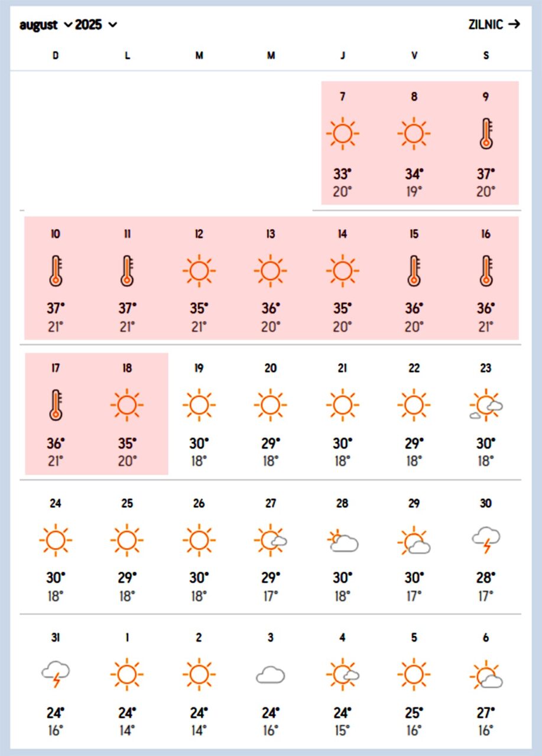
Task: Click the sun icon on day 19
Action: point(199,406)
